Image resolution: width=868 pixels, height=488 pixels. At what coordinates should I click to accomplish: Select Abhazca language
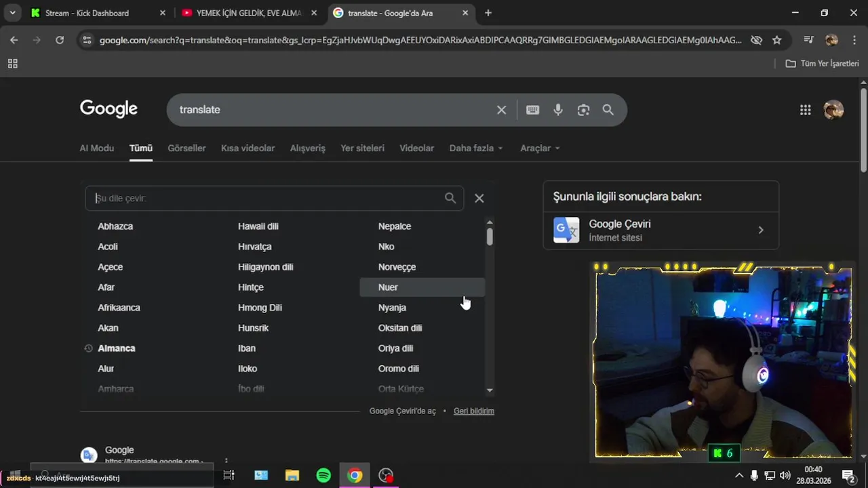point(115,226)
